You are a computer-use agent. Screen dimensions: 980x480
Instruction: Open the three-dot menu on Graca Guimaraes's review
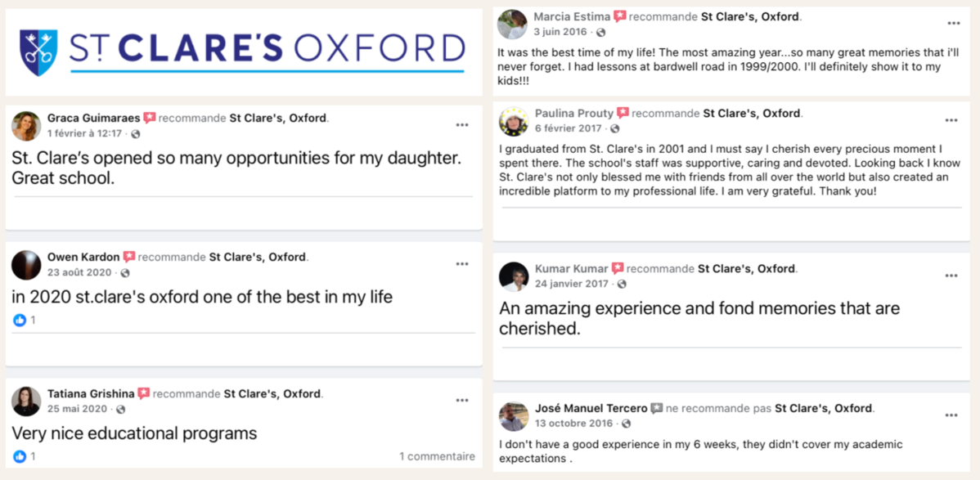pyautogui.click(x=462, y=125)
